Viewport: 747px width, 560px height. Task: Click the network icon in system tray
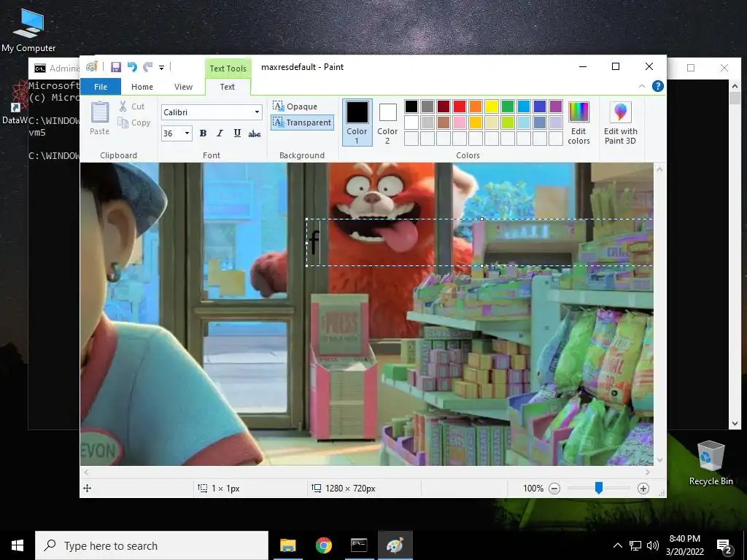[x=635, y=545]
